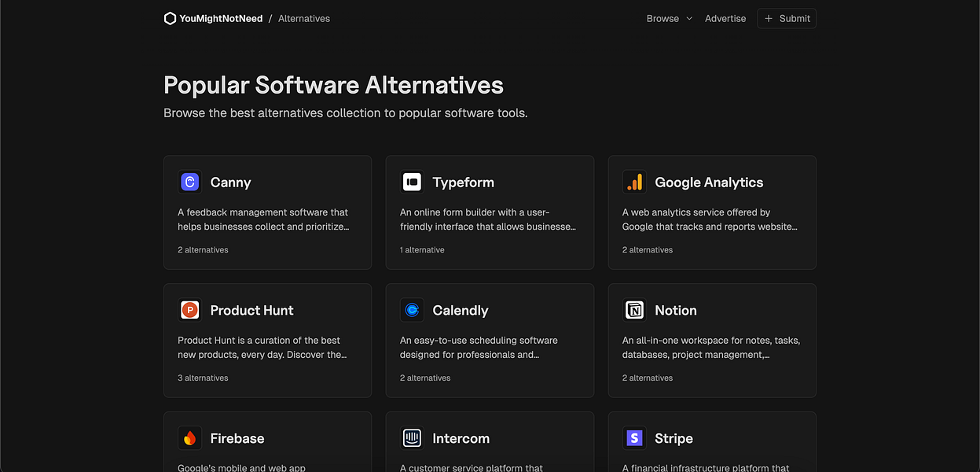Open the Calendly card title
The image size is (980, 472).
tap(460, 311)
